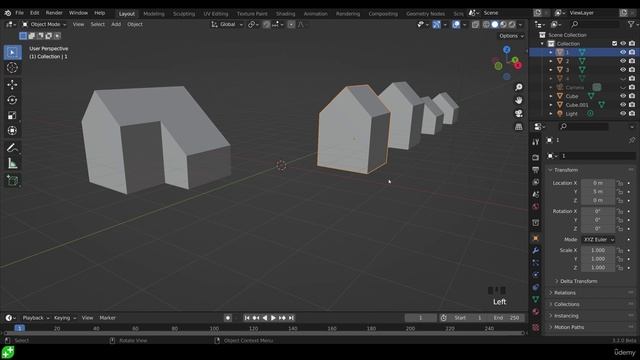
Task: Toggle the camera view icon
Action: tap(518, 113)
